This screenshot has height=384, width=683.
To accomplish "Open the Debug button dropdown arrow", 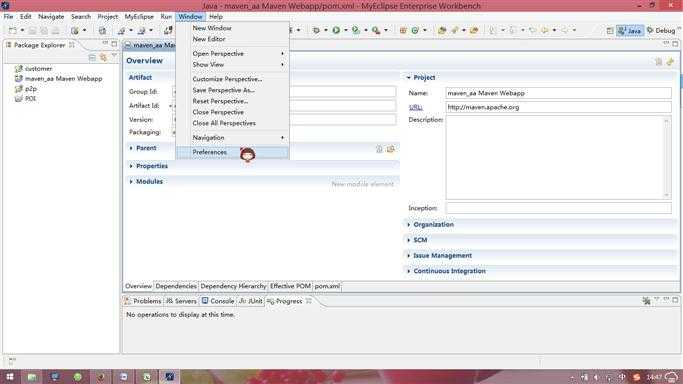I will click(x=326, y=30).
